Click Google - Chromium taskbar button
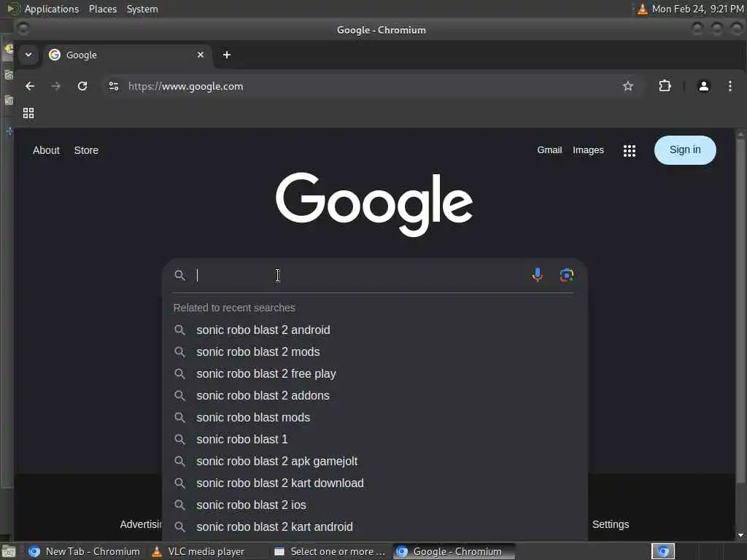The height and width of the screenshot is (560, 747). pyautogui.click(x=454, y=551)
